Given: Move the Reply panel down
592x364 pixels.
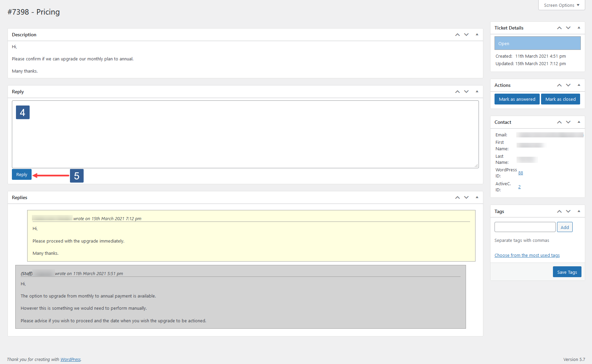Looking at the screenshot, I should (466, 91).
